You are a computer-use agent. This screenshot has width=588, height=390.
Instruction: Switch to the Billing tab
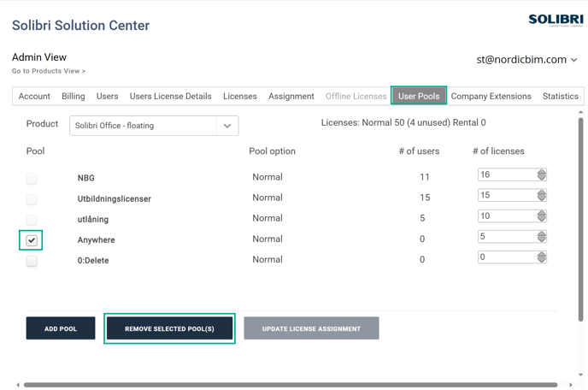pyautogui.click(x=73, y=96)
